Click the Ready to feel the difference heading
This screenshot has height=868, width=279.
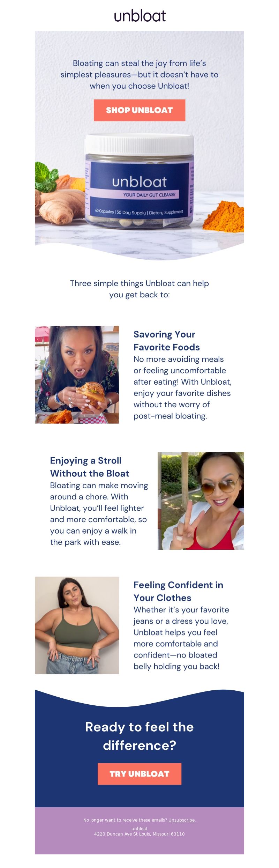coord(139,736)
